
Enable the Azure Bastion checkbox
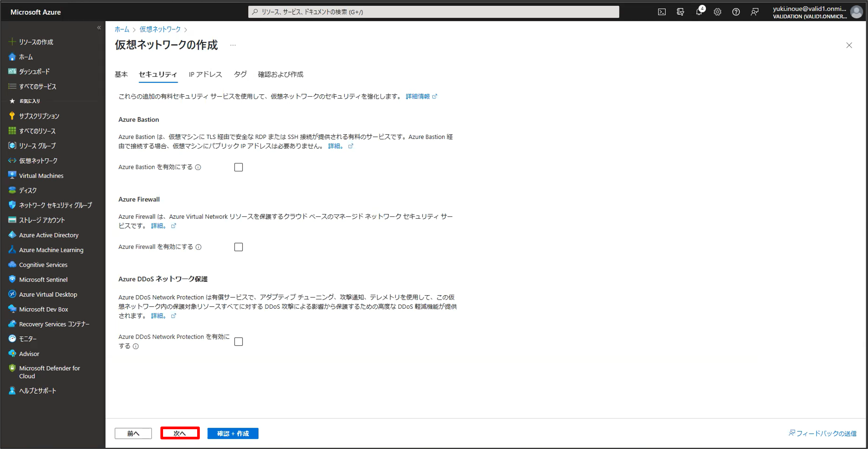click(x=238, y=167)
